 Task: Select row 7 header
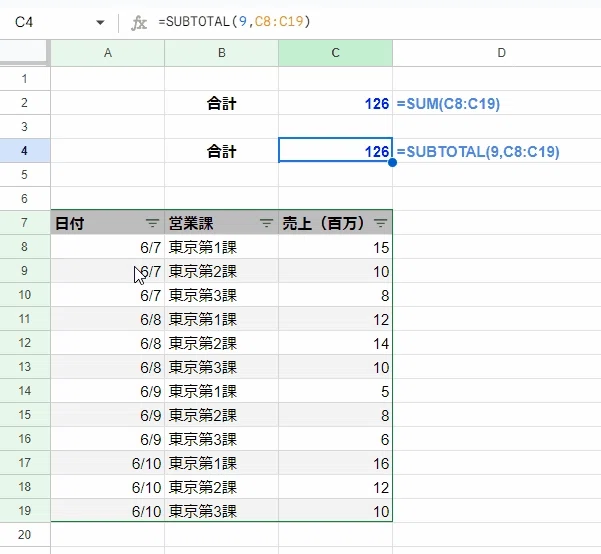pyautogui.click(x=25, y=223)
